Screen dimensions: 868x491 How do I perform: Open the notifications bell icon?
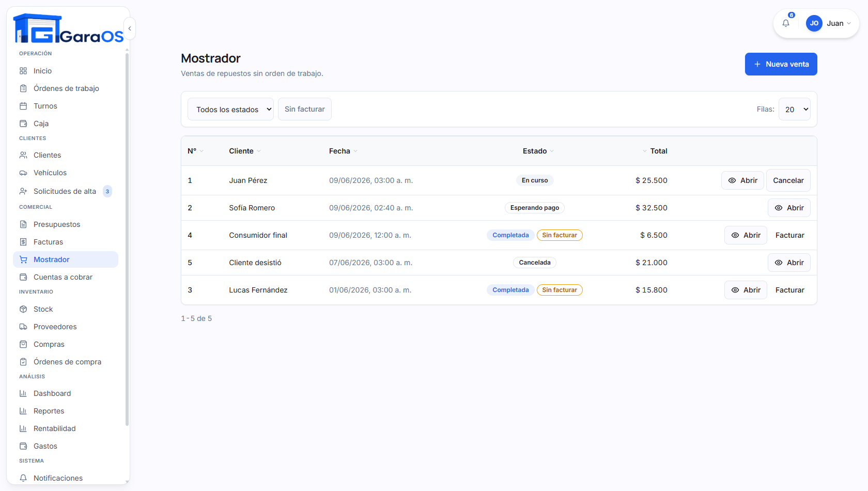pos(786,23)
